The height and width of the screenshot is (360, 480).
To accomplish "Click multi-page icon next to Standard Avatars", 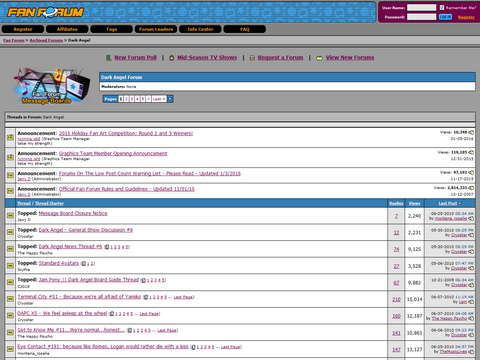I will tap(83, 264).
